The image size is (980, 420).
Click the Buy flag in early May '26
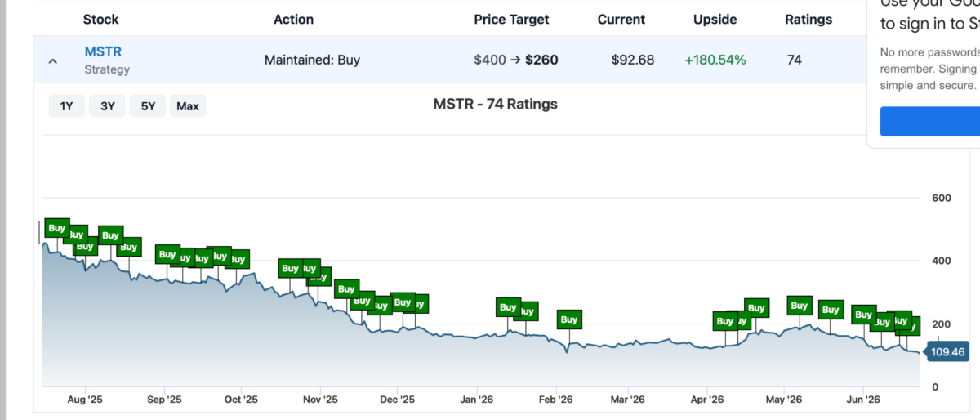coord(800,306)
